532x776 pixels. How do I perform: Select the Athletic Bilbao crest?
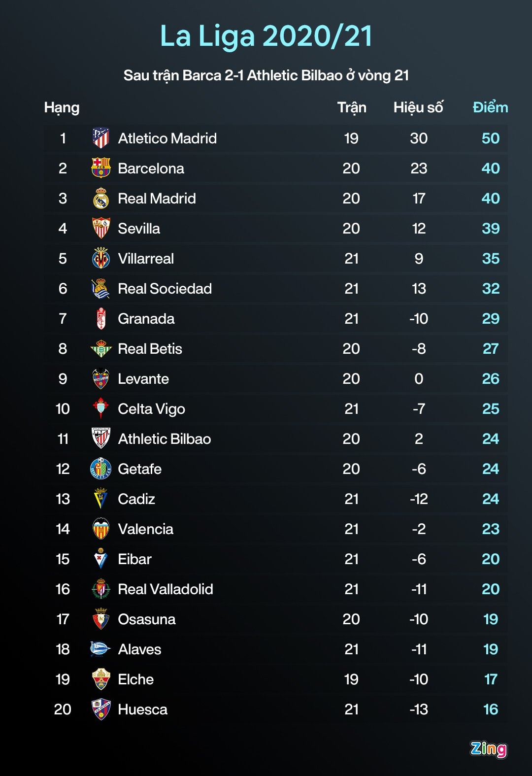coord(101,439)
